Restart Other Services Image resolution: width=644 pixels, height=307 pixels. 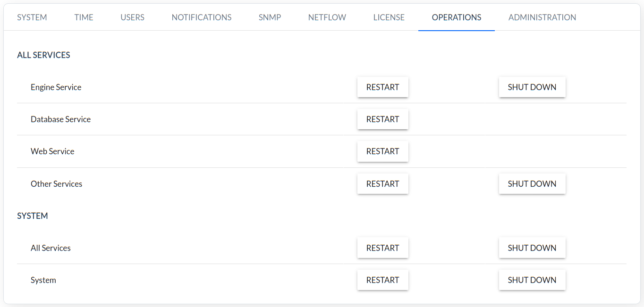pos(383,184)
